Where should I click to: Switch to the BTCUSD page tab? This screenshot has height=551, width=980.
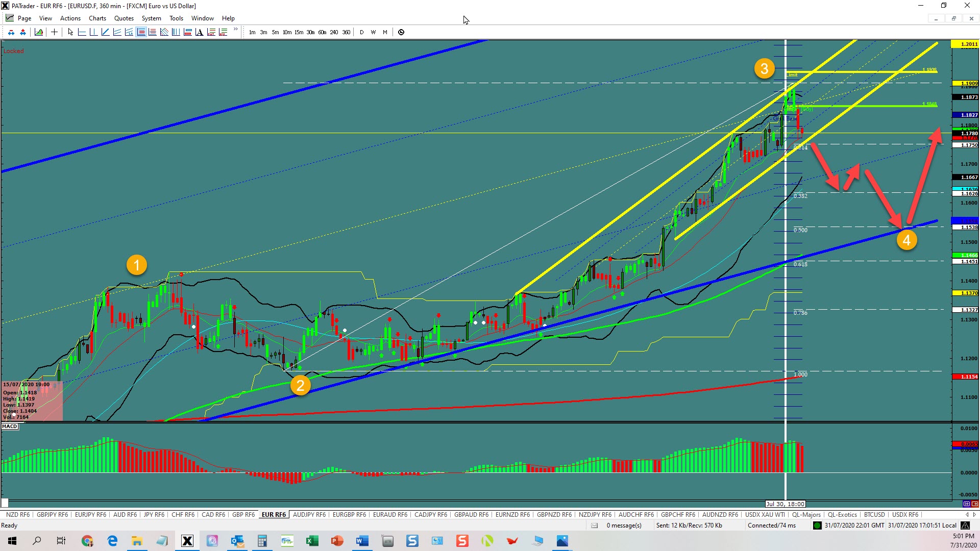tap(874, 515)
